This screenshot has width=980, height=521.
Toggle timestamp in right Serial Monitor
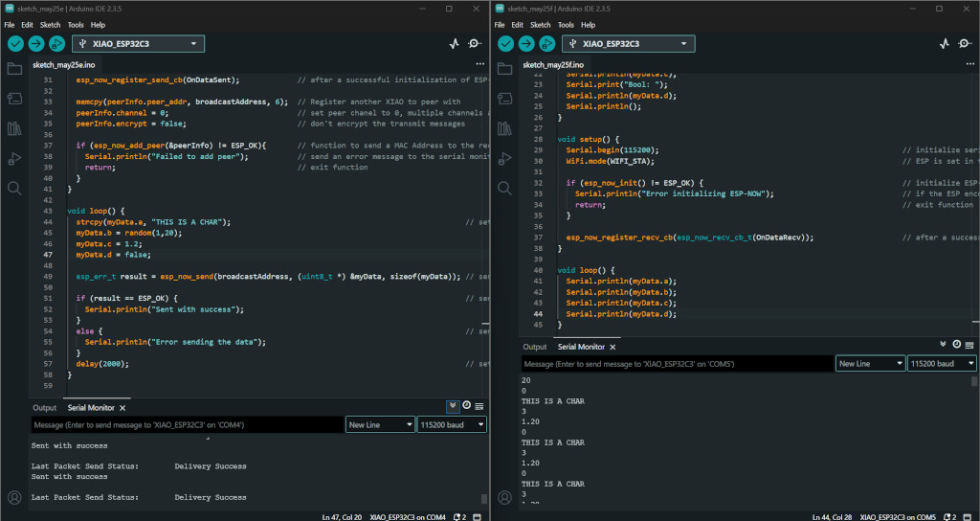pos(956,345)
